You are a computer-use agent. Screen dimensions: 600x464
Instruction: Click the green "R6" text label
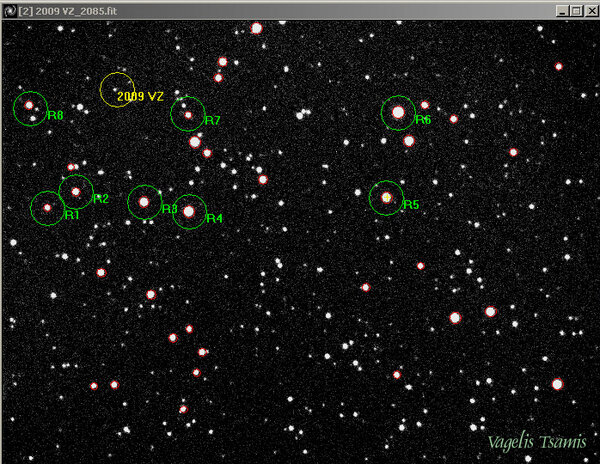click(x=423, y=120)
